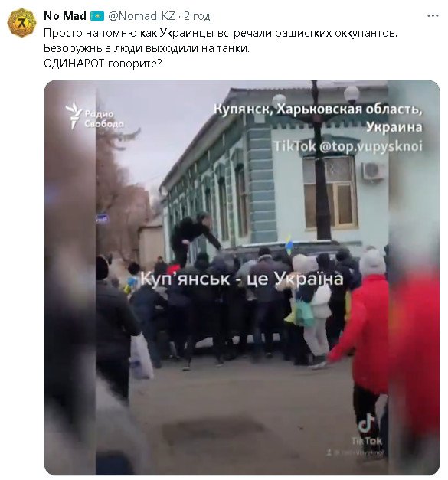Click the Kazakhstan flag emoji beside name

coord(97,16)
